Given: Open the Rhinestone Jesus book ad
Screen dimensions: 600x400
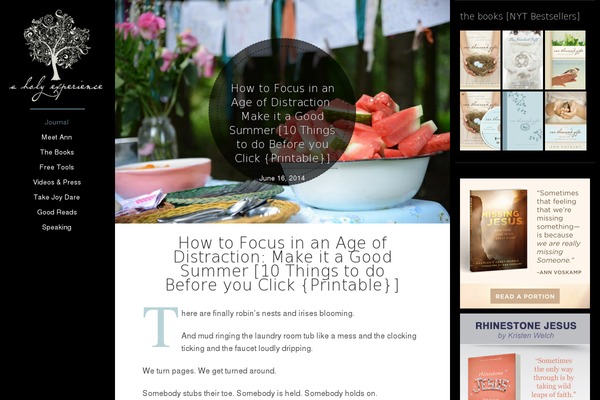Looking at the screenshot, I should coord(525,357).
